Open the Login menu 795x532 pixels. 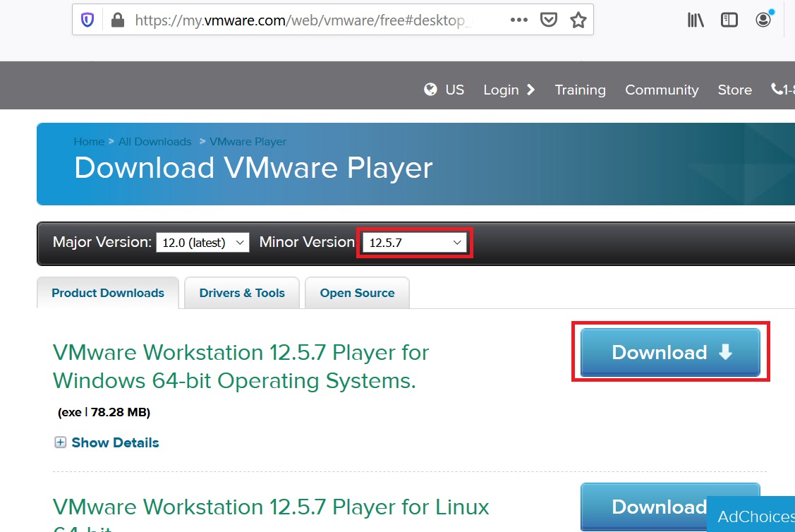(x=509, y=90)
